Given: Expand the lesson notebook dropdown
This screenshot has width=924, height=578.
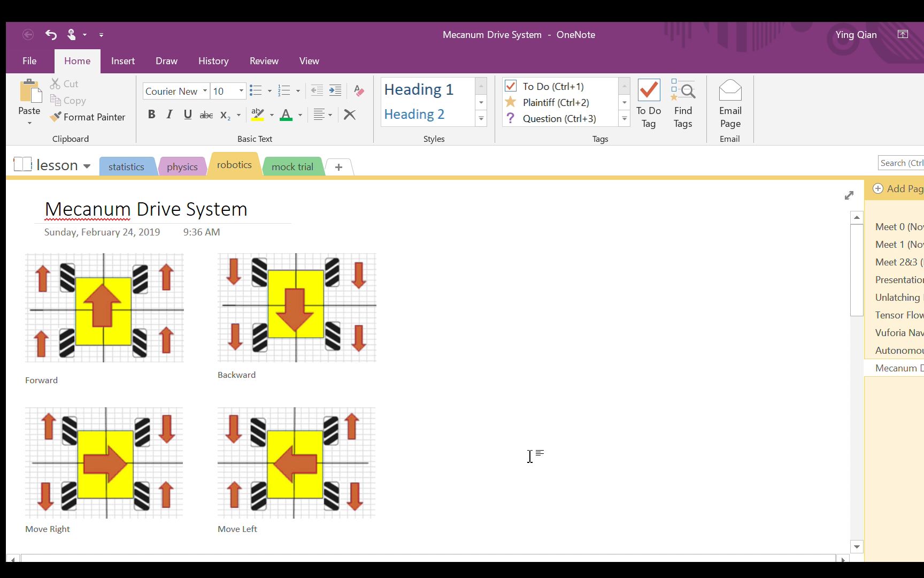Looking at the screenshot, I should pos(87,165).
